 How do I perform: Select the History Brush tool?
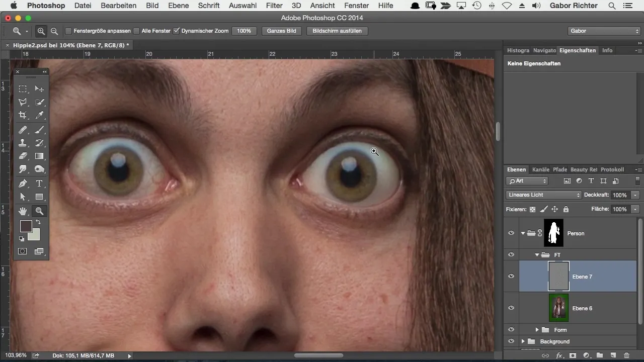[39, 143]
